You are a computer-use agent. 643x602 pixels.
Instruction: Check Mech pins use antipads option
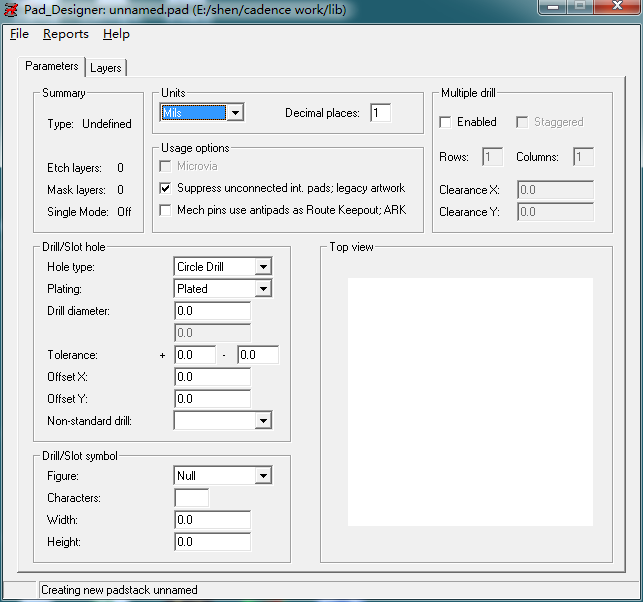point(166,210)
